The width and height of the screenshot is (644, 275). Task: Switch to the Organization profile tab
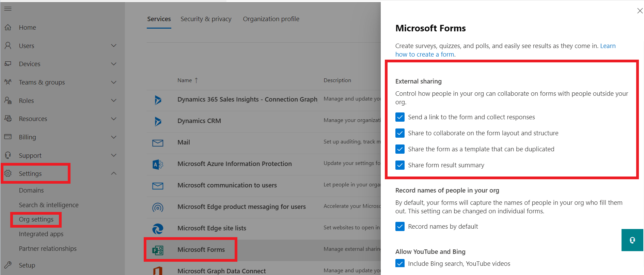coord(271,19)
